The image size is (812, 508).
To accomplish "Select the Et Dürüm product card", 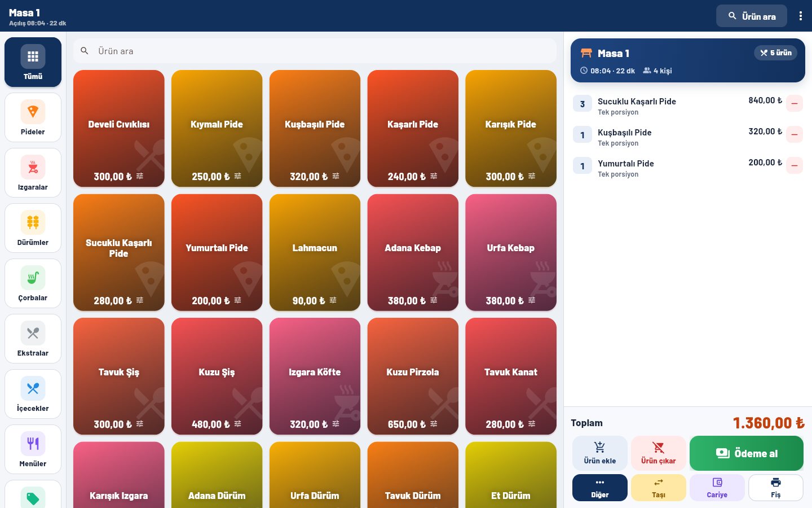I will point(511,475).
